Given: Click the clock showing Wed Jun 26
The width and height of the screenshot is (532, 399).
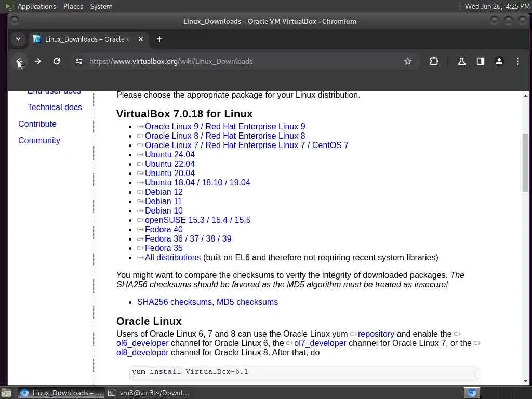Looking at the screenshot, I should [x=497, y=6].
